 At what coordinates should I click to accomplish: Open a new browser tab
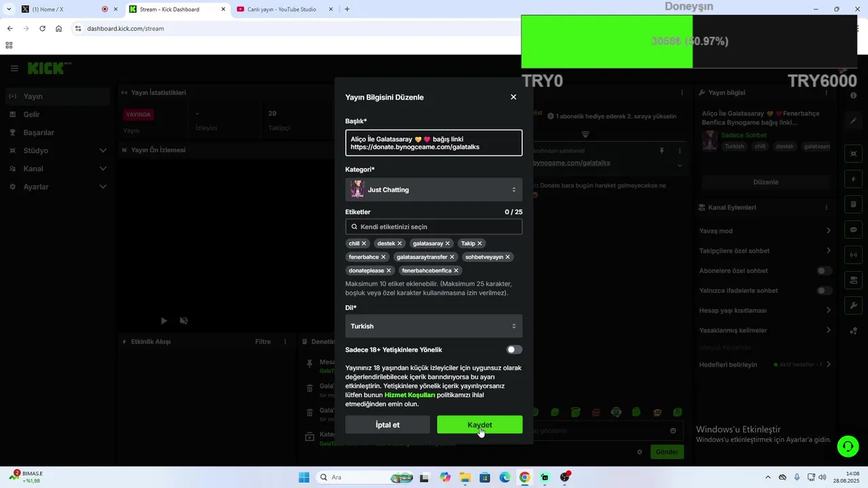click(x=347, y=9)
